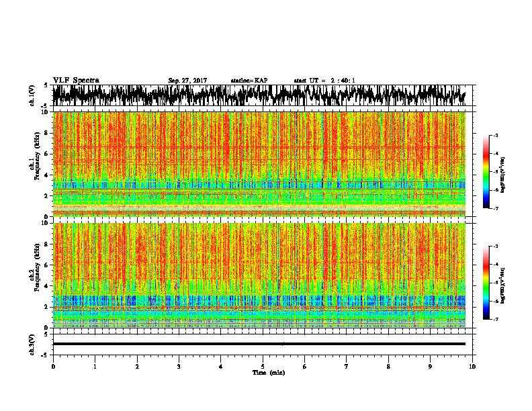Click the 'VLF Spectra' plot title
This screenshot has width=532, height=411.
76,81
